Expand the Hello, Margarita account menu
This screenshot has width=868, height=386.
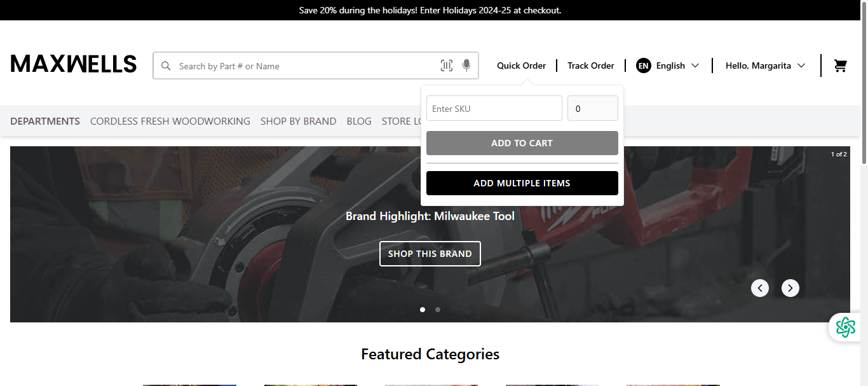[x=766, y=65]
